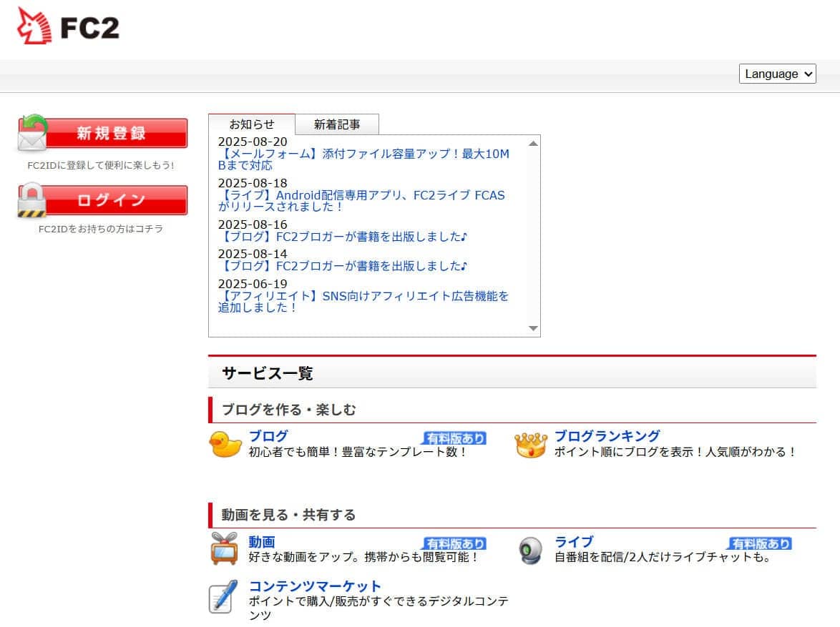Image resolution: width=840 pixels, height=627 pixels.
Task: Click the webcam ライブ icon
Action: tap(530, 550)
